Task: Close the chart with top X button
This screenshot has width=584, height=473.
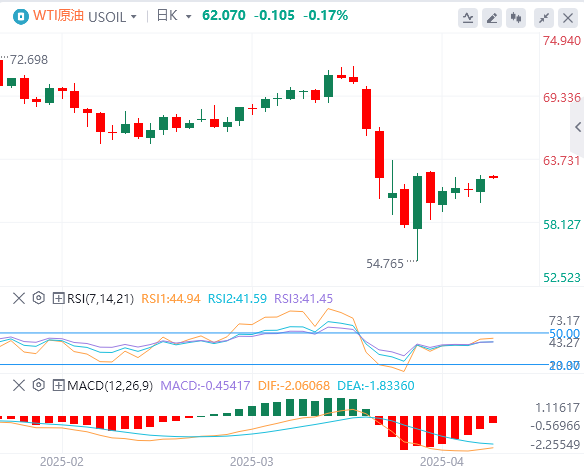Action: point(568,18)
